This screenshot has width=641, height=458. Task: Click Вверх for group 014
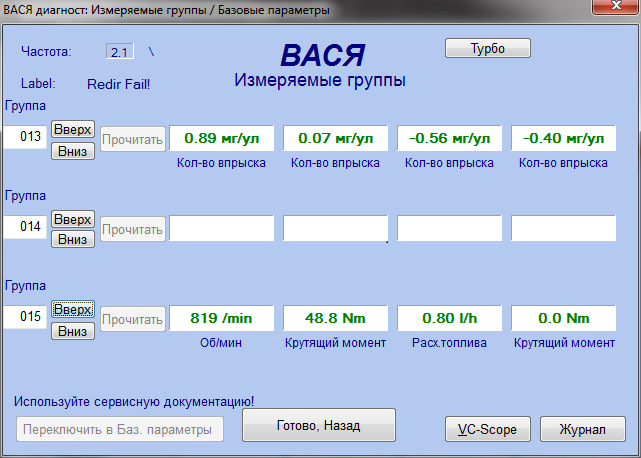(73, 219)
